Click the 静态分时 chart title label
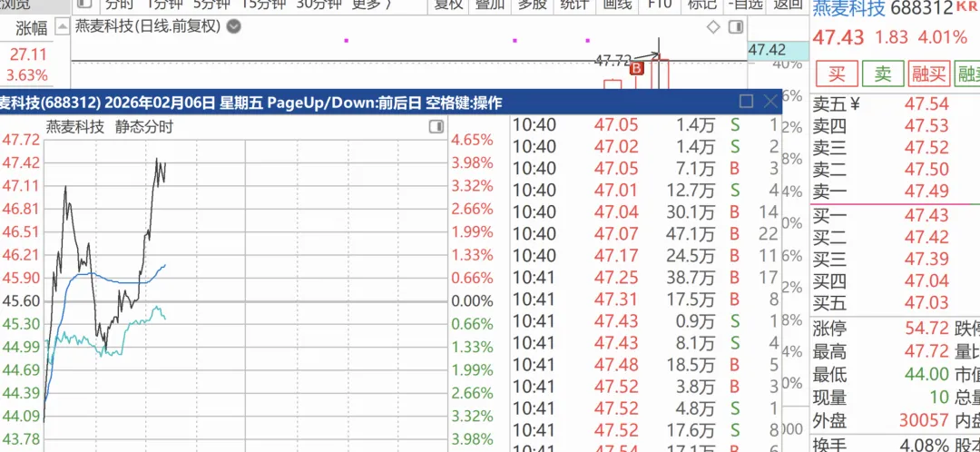Image resolution: width=980 pixels, height=452 pixels. pos(143,127)
